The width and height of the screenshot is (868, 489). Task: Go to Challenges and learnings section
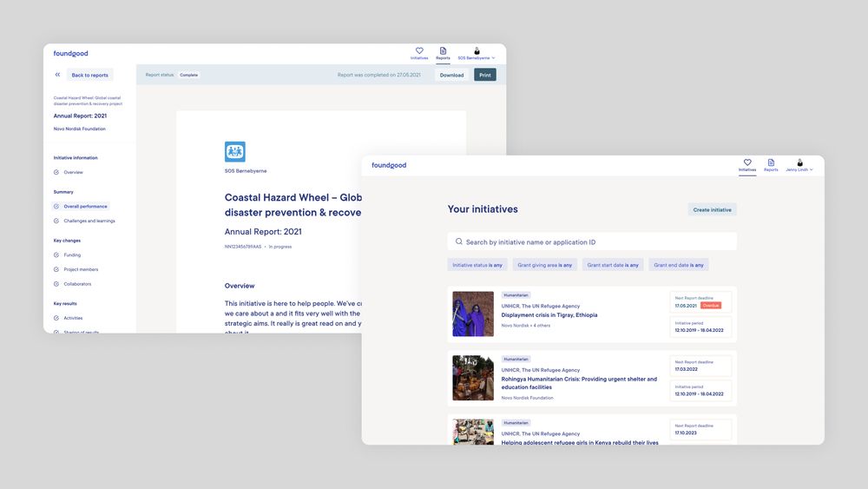point(89,221)
